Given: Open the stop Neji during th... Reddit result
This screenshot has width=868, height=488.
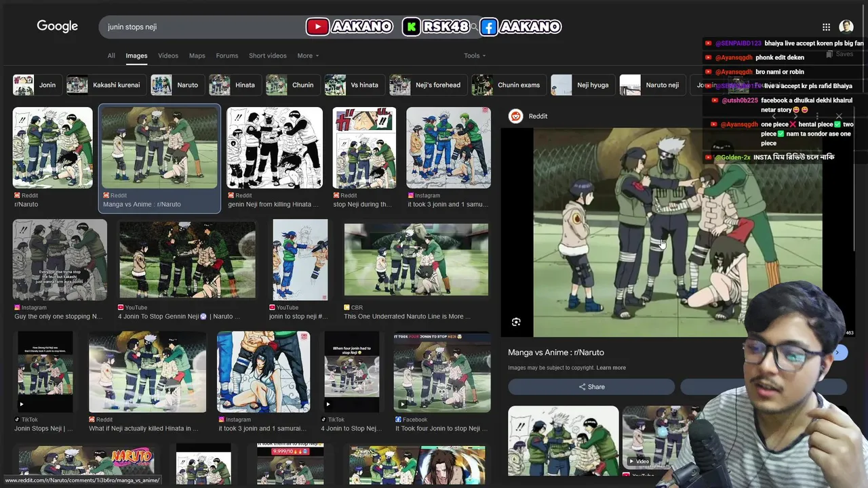Looking at the screenshot, I should 364,148.
